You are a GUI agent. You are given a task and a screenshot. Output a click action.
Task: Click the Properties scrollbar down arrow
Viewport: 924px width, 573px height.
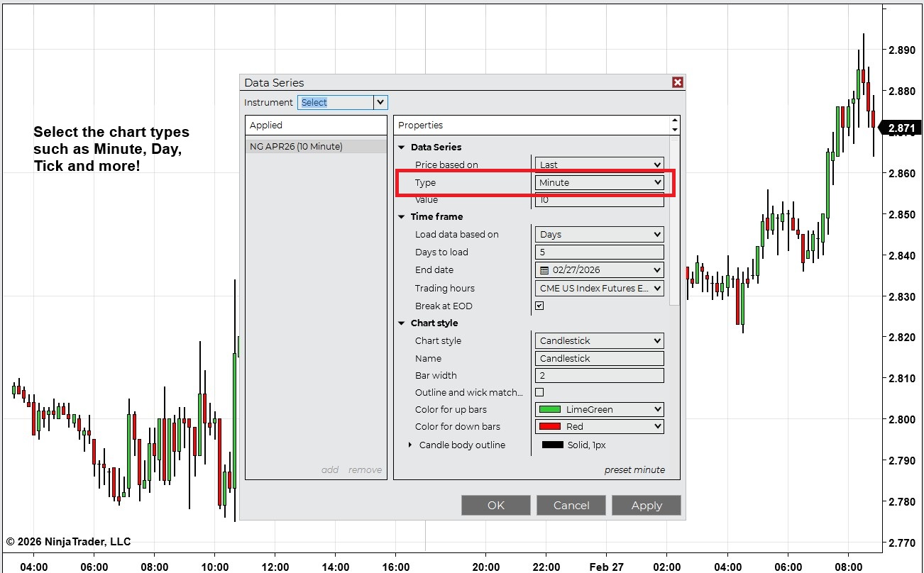click(x=674, y=131)
